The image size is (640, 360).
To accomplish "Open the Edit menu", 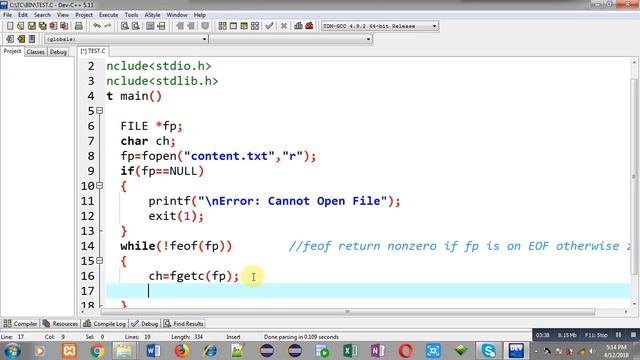I will (22, 15).
